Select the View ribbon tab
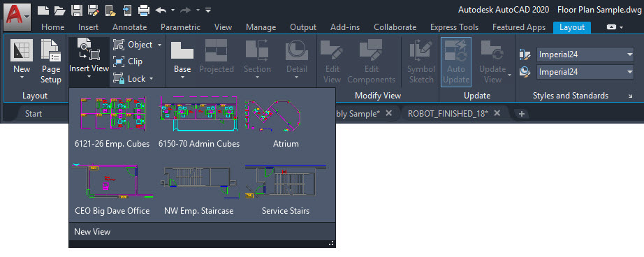 (223, 27)
